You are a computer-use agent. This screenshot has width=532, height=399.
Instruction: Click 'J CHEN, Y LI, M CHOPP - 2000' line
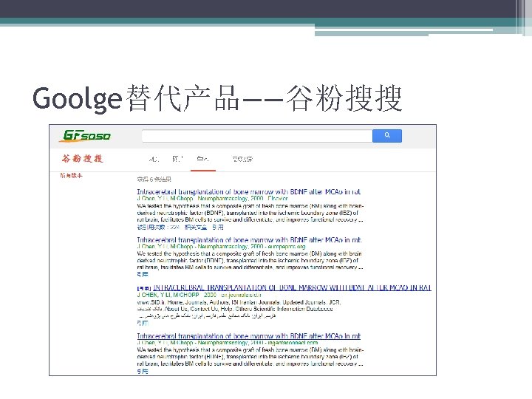tap(199, 295)
